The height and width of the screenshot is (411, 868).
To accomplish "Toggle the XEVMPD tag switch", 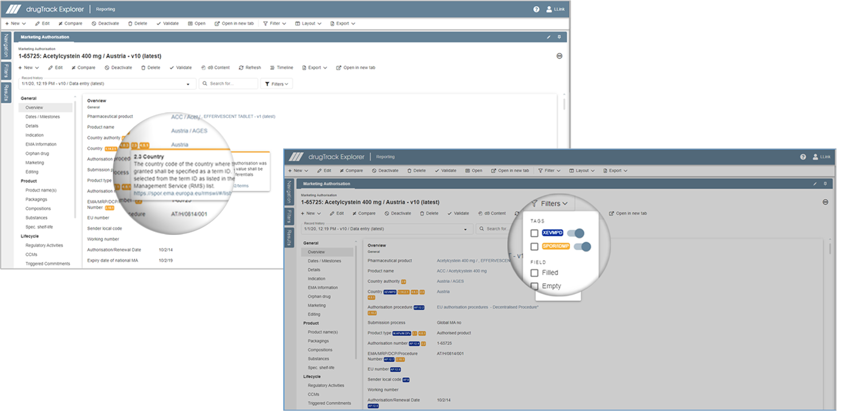I will (576, 233).
